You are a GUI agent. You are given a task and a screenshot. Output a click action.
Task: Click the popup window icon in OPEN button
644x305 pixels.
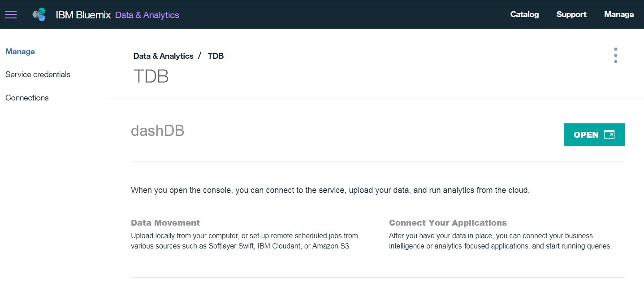click(609, 135)
